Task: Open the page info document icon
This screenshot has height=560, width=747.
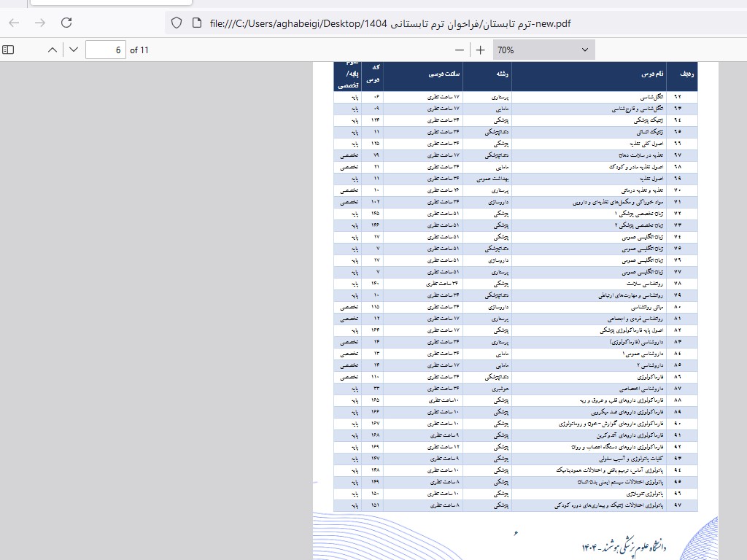Action: 197,23
